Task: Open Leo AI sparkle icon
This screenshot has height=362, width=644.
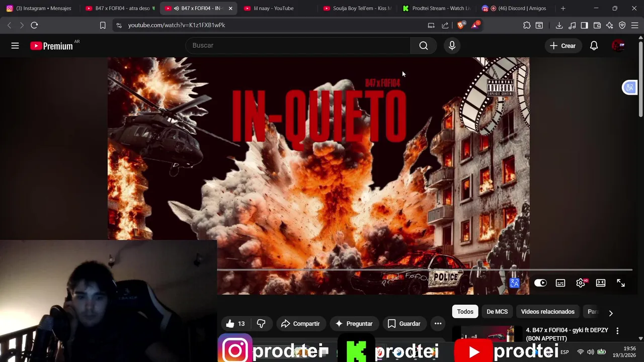Action: tap(609, 25)
